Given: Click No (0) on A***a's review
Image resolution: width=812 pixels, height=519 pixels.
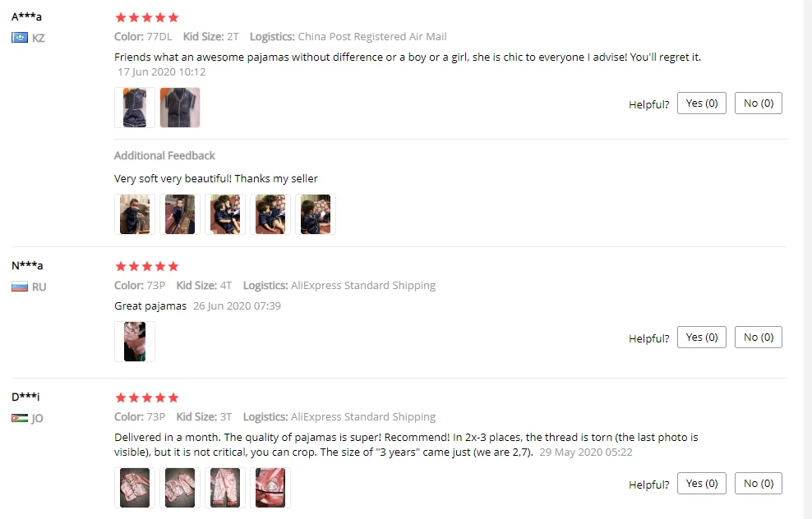Looking at the screenshot, I should tap(758, 103).
